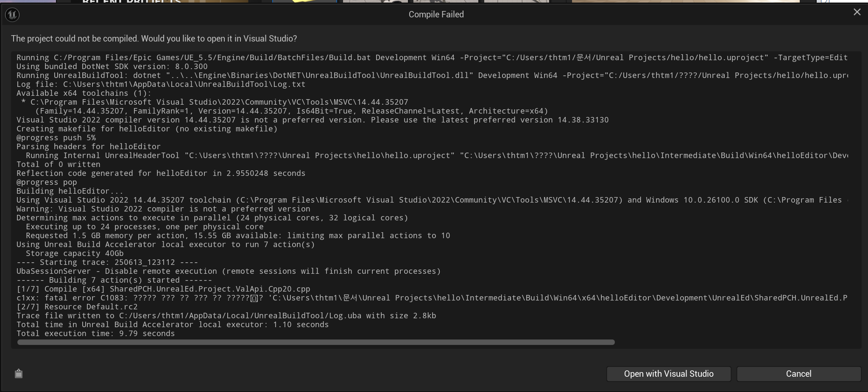Cancel the Compile Failed dialog
The image size is (868, 392).
click(x=798, y=374)
